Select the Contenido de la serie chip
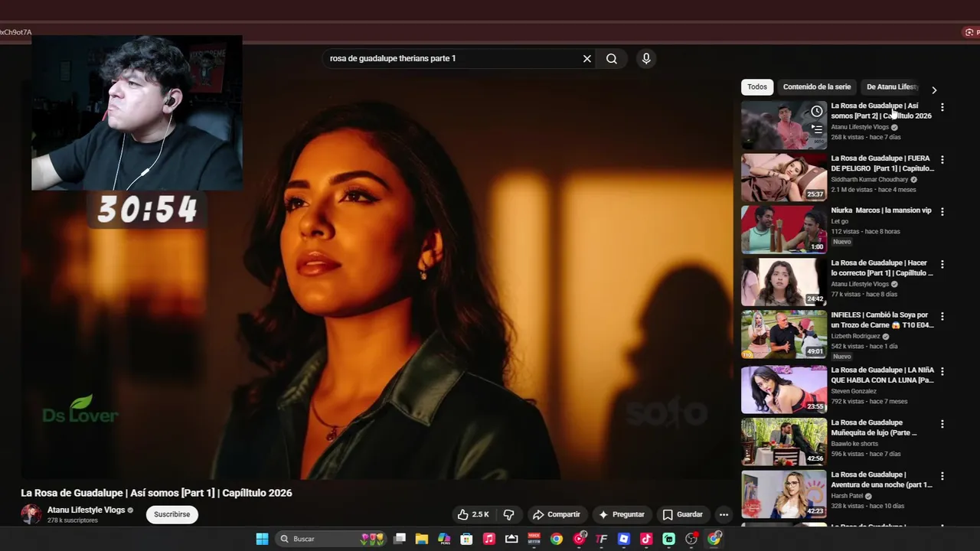This screenshot has height=551, width=980. [817, 86]
